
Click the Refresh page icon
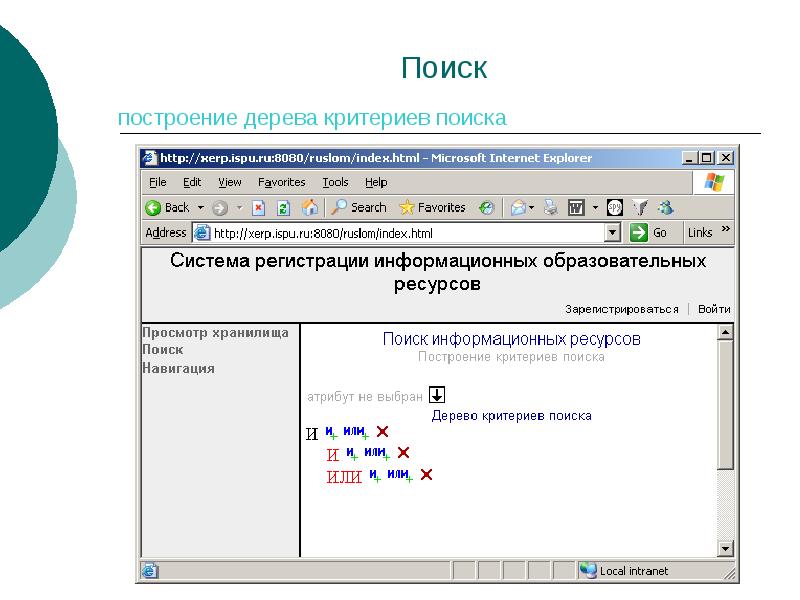click(283, 208)
